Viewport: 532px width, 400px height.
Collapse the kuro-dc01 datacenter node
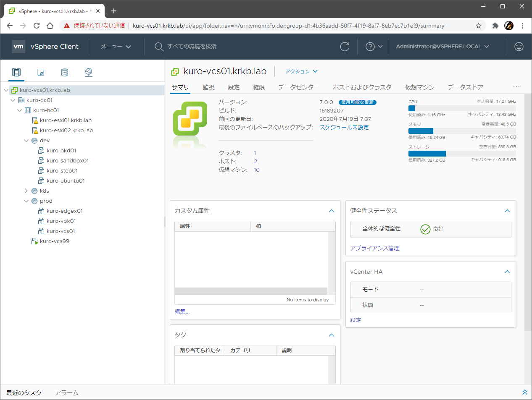(x=13, y=100)
